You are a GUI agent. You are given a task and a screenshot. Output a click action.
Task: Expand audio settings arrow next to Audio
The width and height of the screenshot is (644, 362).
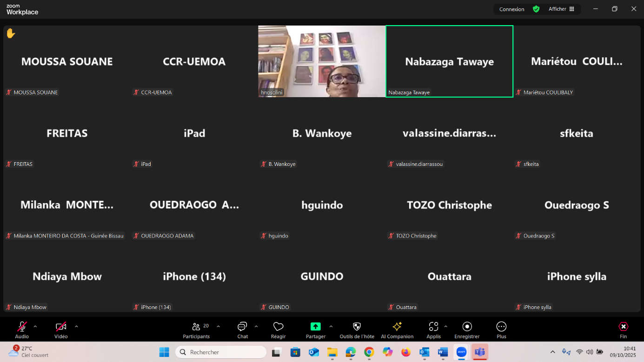point(35,326)
